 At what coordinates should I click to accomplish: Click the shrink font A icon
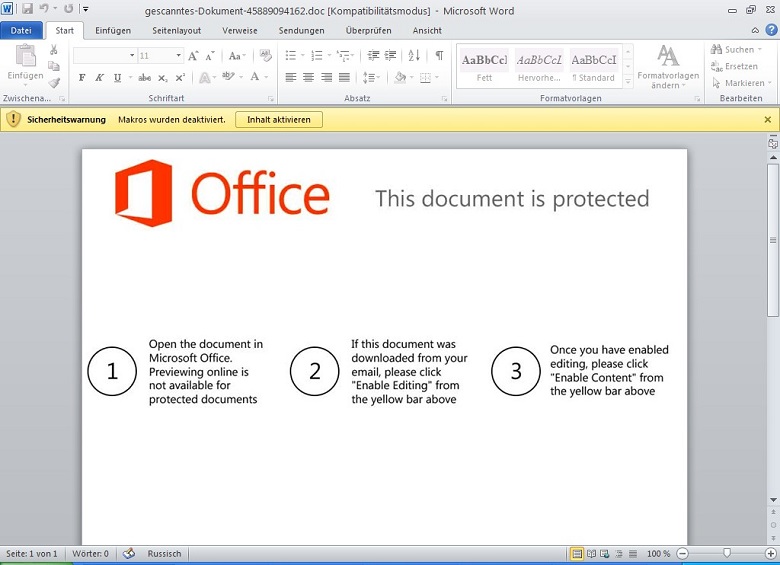pyautogui.click(x=210, y=56)
